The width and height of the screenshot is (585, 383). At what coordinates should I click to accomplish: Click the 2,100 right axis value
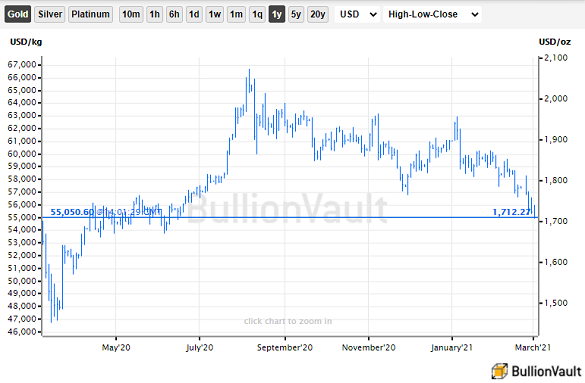click(556, 57)
